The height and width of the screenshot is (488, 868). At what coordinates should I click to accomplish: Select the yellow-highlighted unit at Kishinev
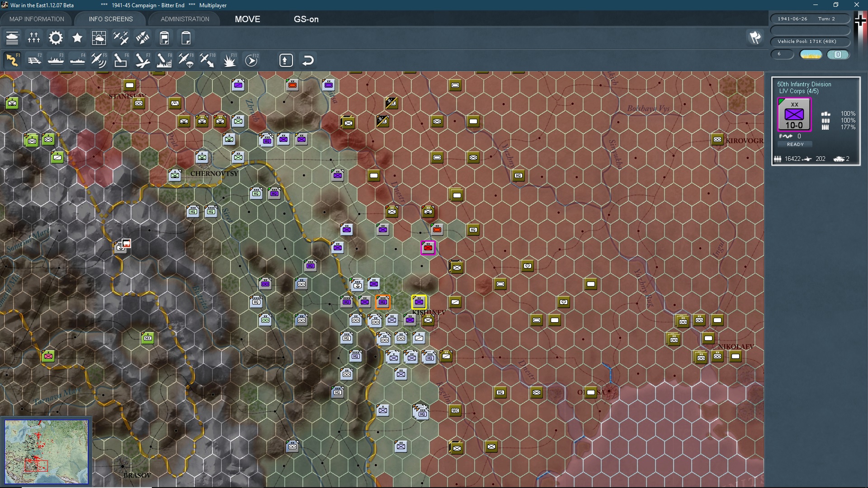pos(419,302)
